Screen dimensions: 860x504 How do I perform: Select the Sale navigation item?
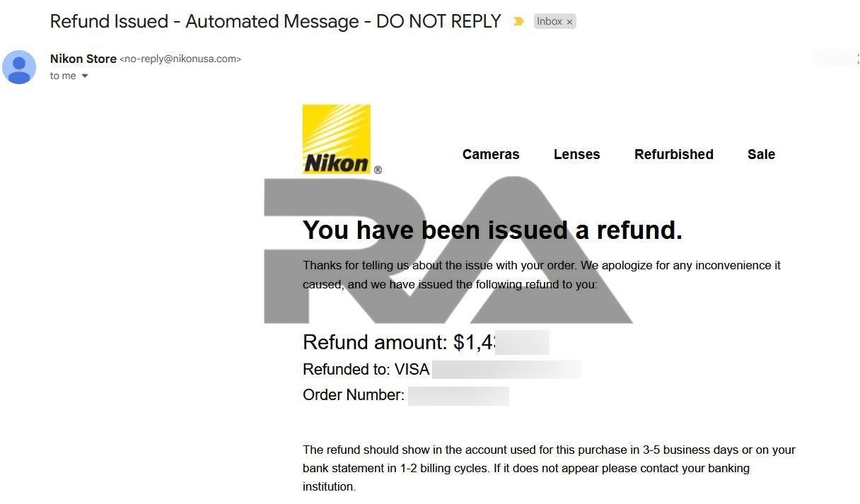pyautogui.click(x=761, y=154)
